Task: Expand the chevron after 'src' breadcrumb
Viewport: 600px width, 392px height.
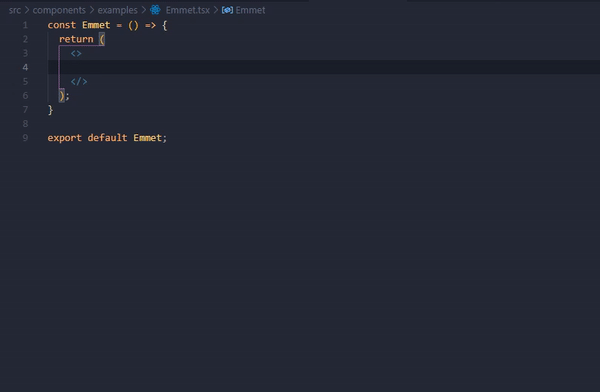Action: [27, 10]
